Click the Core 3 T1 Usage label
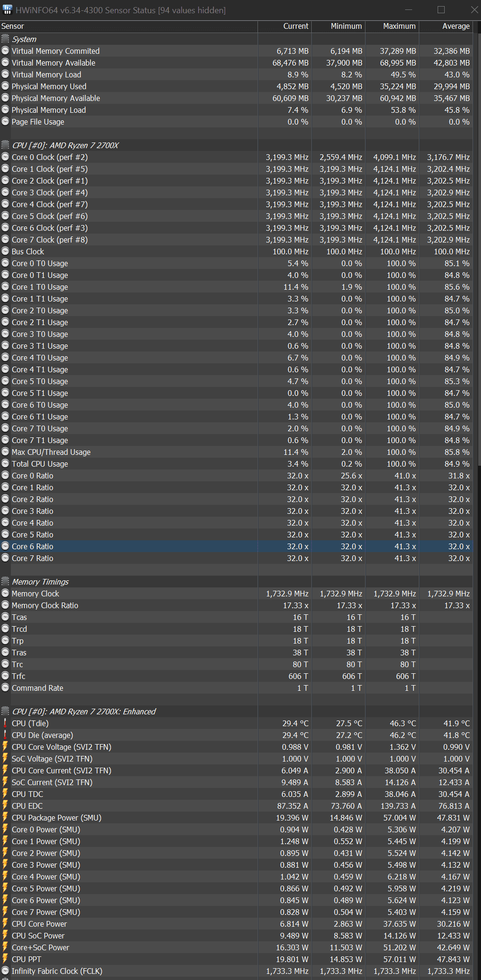The width and height of the screenshot is (481, 980). point(40,346)
